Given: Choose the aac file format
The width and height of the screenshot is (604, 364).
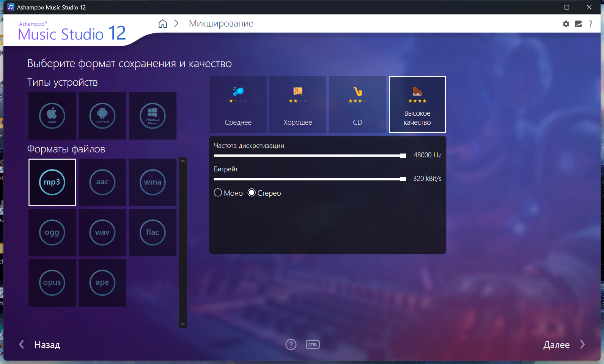Looking at the screenshot, I should [x=102, y=182].
